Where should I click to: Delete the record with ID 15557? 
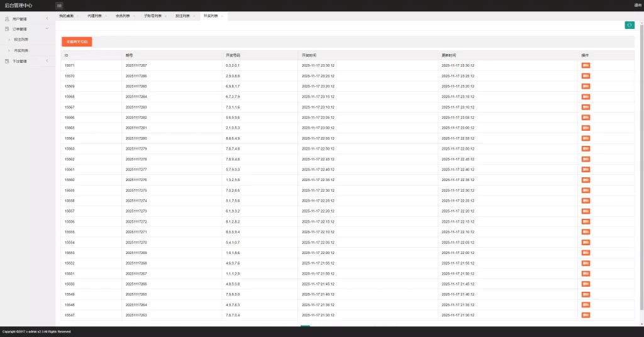(x=586, y=211)
